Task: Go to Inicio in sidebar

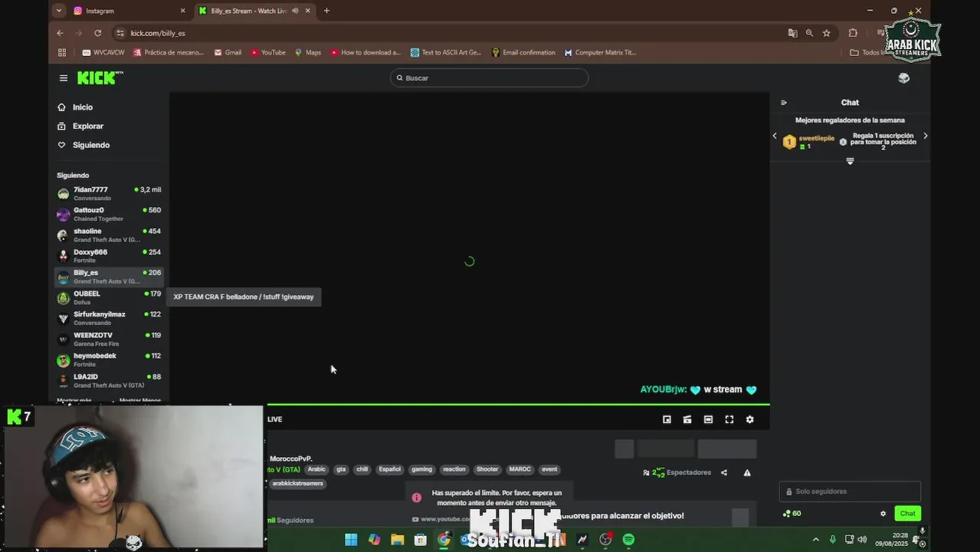Action: click(x=74, y=107)
